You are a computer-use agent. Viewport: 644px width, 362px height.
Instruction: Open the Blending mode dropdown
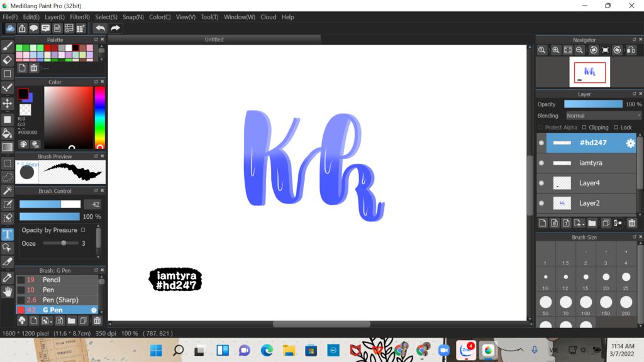603,116
